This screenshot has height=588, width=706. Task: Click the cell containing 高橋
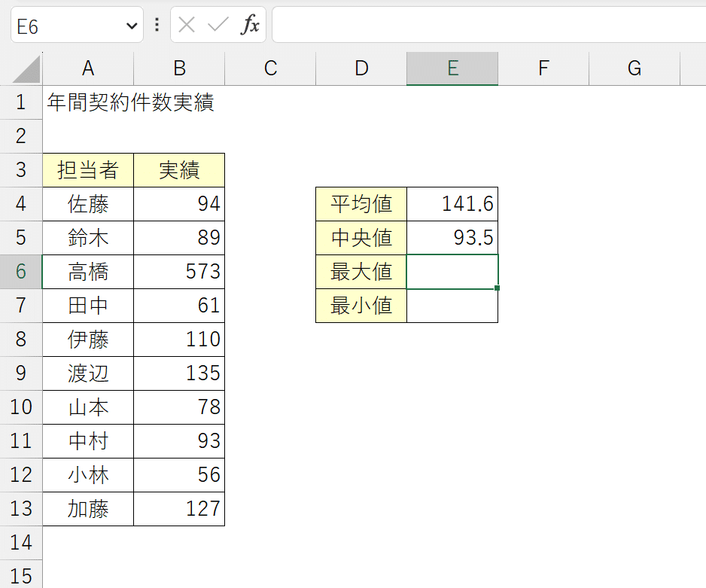(x=88, y=272)
